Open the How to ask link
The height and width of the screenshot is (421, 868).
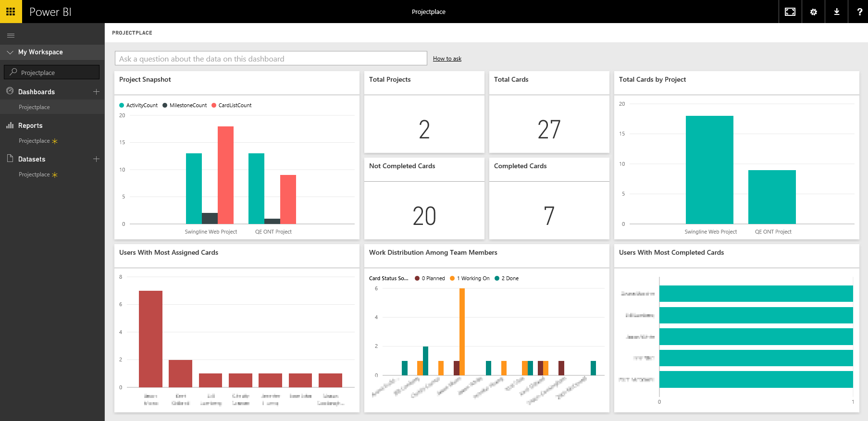coord(447,59)
